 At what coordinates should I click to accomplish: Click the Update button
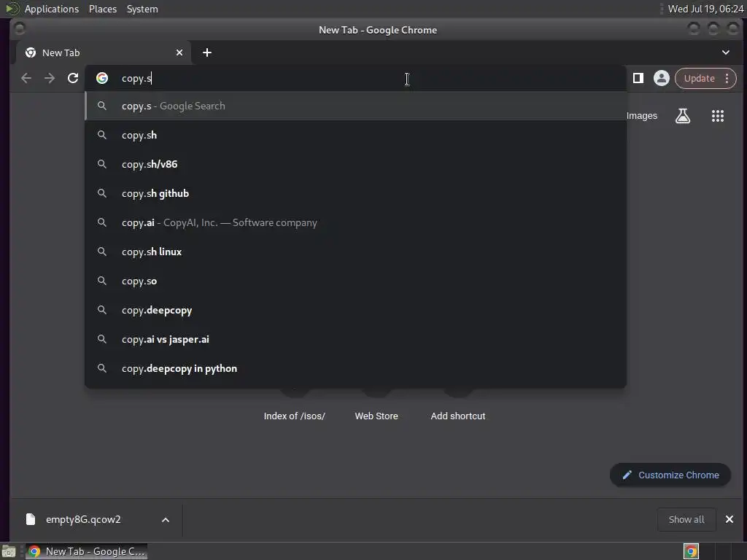(699, 78)
